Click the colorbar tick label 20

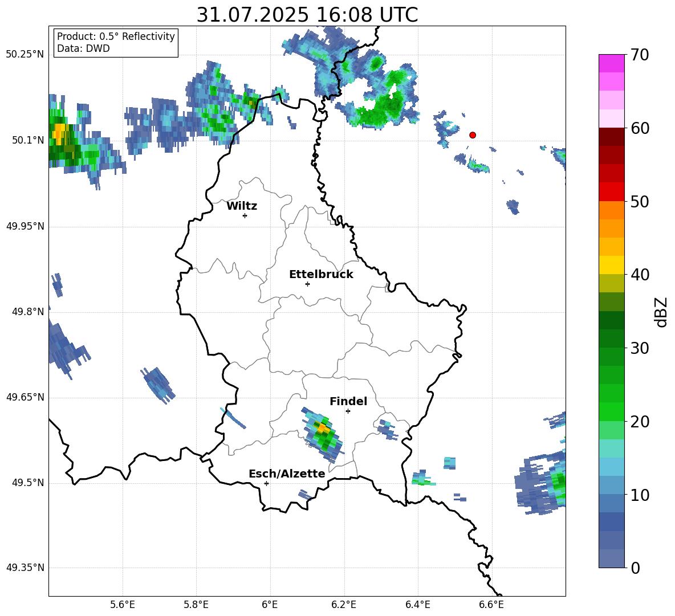[640, 422]
